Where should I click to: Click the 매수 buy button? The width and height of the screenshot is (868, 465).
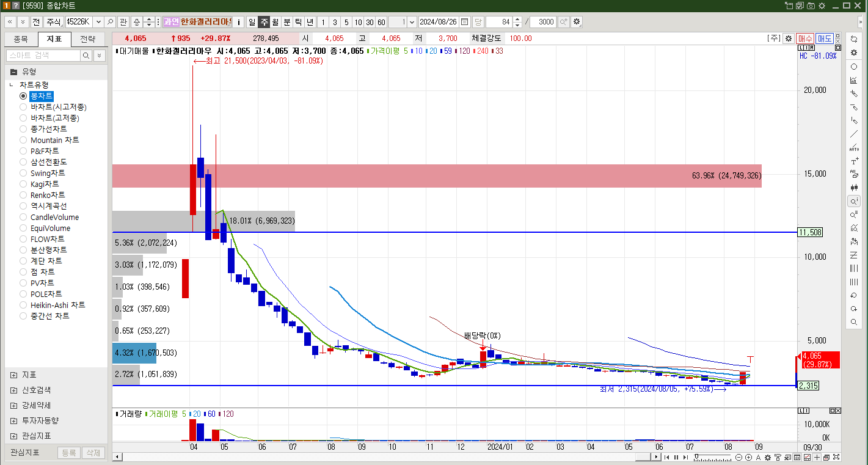click(805, 38)
